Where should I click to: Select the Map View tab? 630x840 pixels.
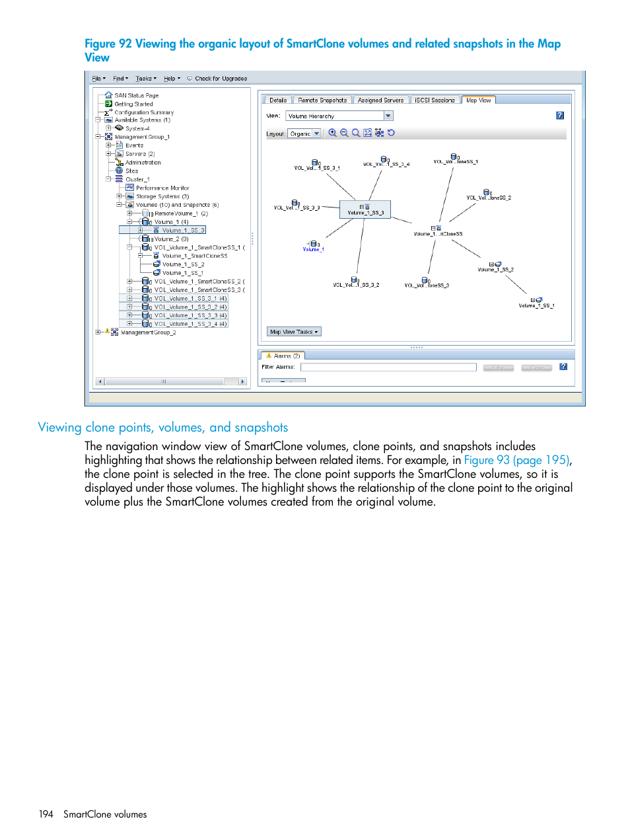point(478,100)
